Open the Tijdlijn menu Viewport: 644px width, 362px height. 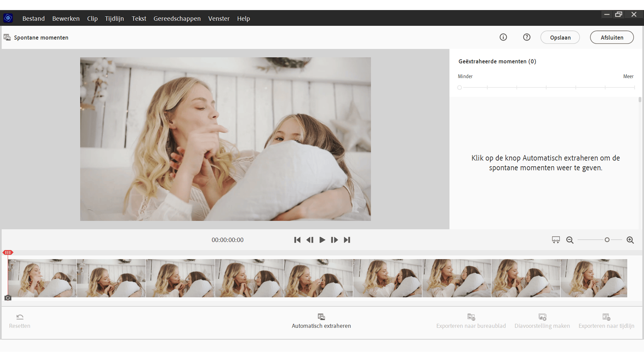pyautogui.click(x=114, y=19)
